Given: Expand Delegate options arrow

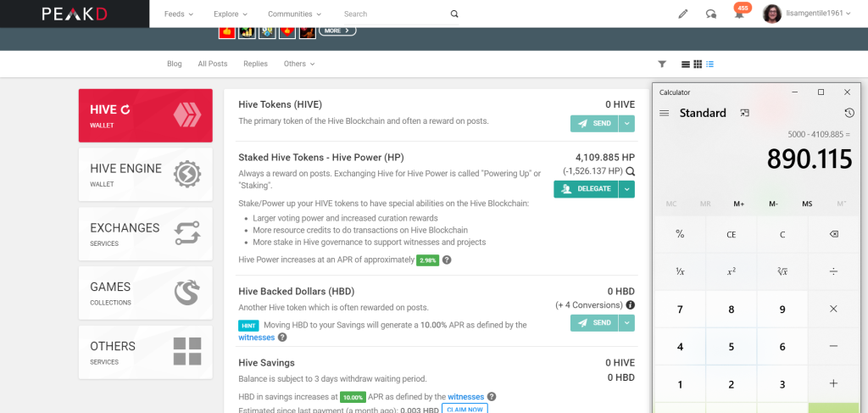Looking at the screenshot, I should point(626,189).
